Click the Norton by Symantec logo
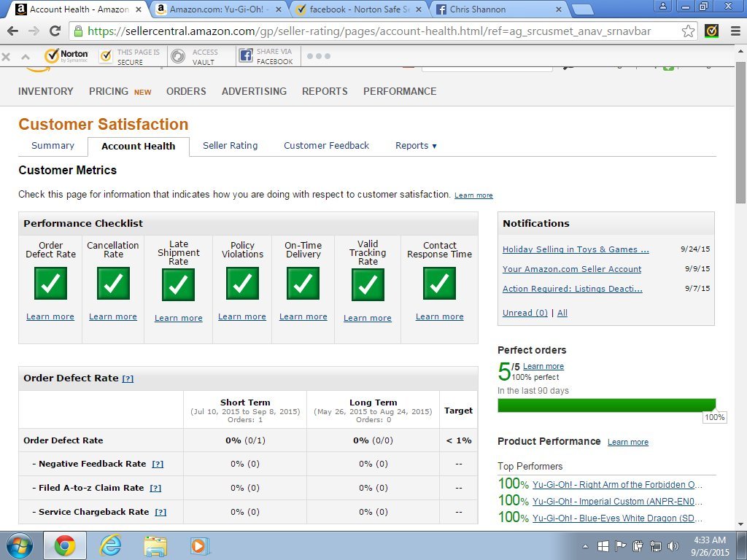 pyautogui.click(x=66, y=55)
